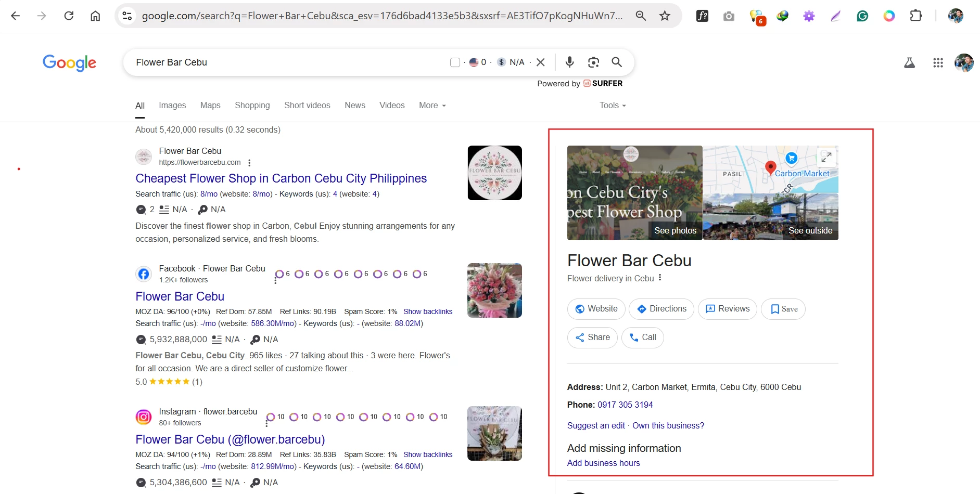Switch to the News tab
This screenshot has width=980, height=494.
pyautogui.click(x=355, y=105)
